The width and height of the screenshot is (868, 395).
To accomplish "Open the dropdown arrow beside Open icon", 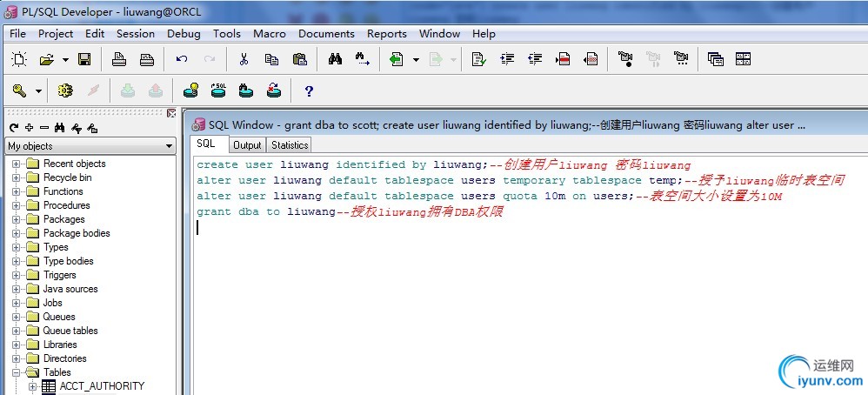I will (65, 60).
